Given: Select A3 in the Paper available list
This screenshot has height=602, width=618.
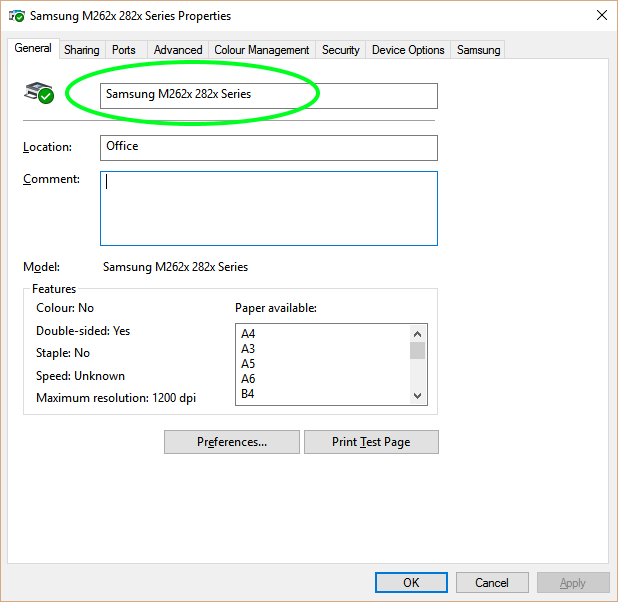Looking at the screenshot, I should tap(248, 349).
